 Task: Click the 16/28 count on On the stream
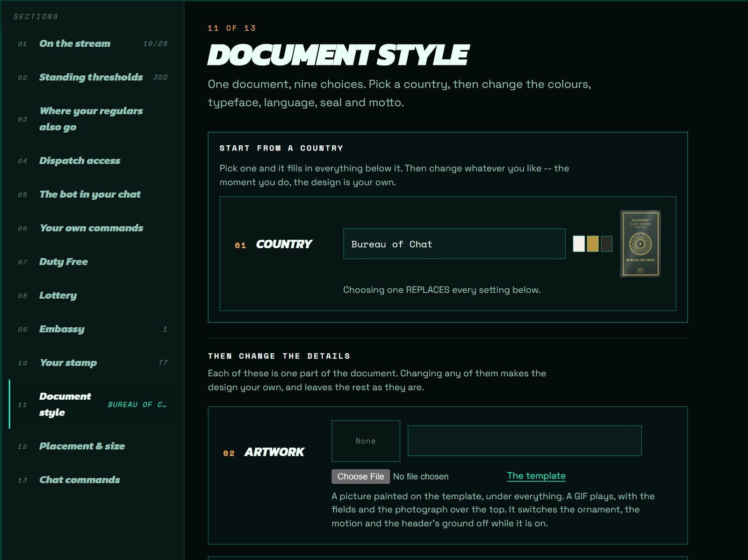click(155, 44)
